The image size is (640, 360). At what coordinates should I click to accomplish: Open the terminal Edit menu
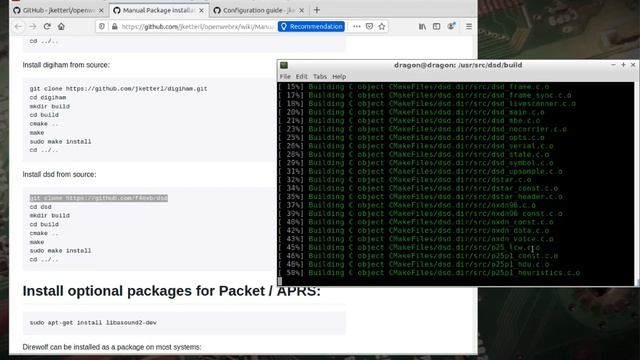(302, 77)
